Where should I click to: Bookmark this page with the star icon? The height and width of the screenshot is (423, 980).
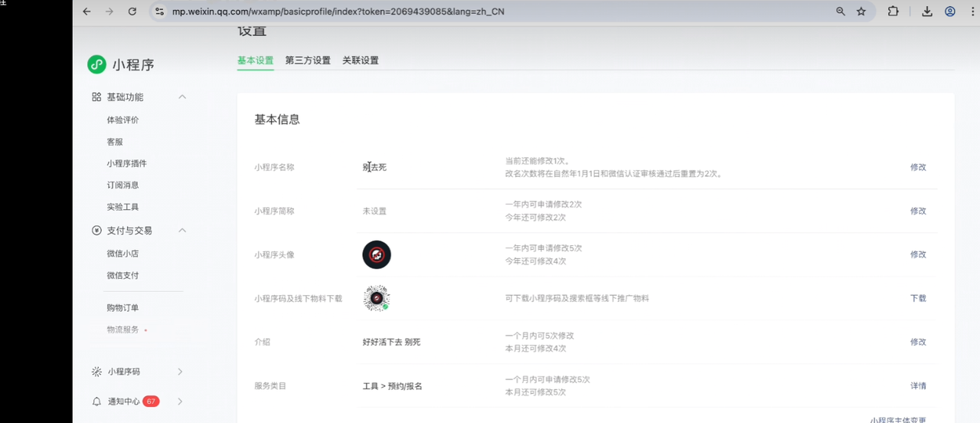861,11
